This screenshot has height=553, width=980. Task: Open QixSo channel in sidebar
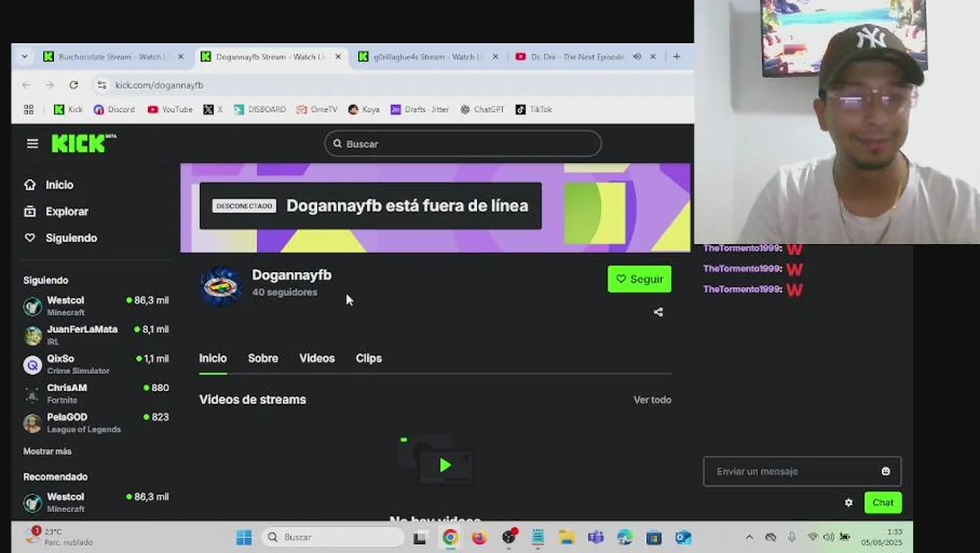pos(96,364)
